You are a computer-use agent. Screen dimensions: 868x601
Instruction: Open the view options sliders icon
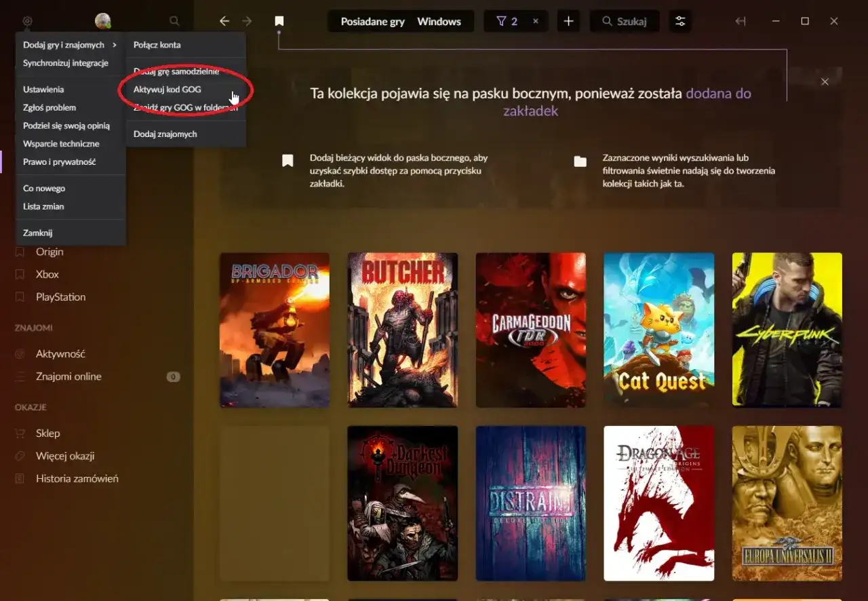(680, 21)
